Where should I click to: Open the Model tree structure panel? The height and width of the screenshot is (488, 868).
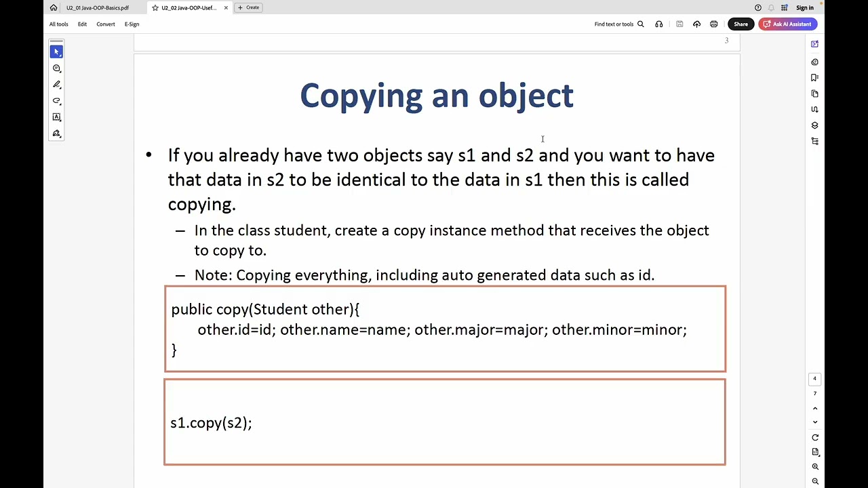pyautogui.click(x=814, y=141)
